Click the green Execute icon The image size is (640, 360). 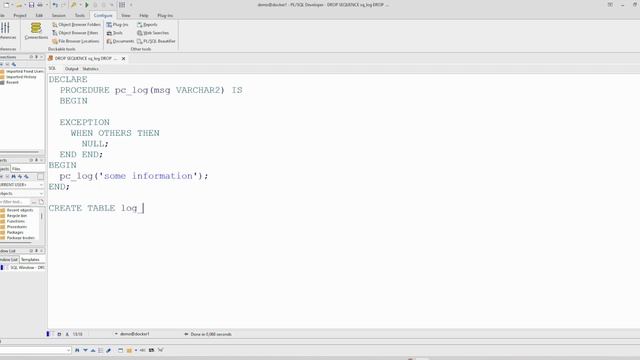(87, 5)
